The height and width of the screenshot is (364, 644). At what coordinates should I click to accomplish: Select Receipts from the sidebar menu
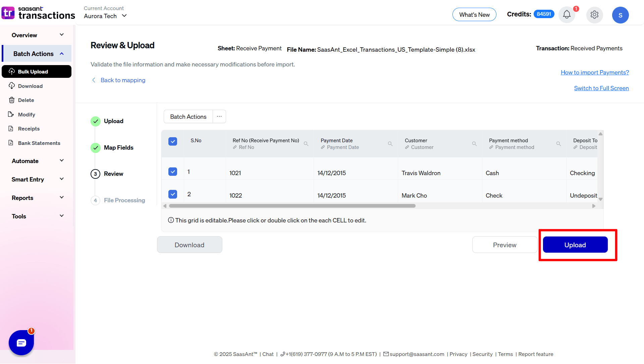pyautogui.click(x=29, y=129)
